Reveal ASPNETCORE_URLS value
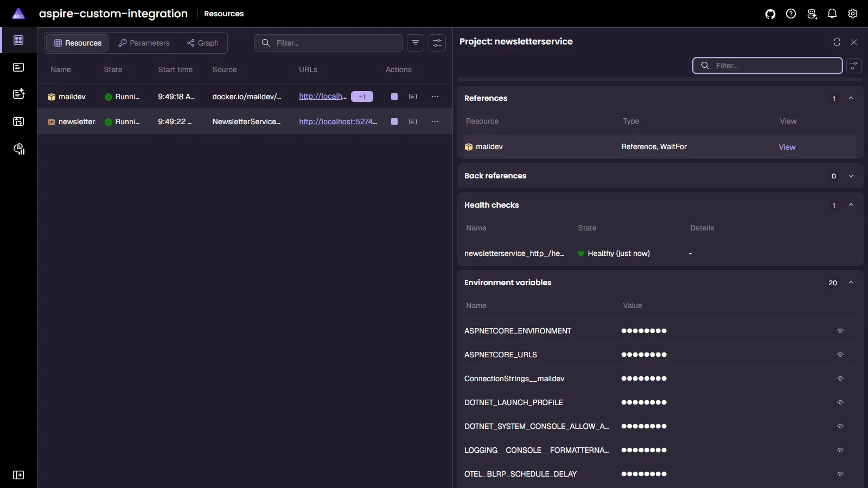 tap(840, 355)
